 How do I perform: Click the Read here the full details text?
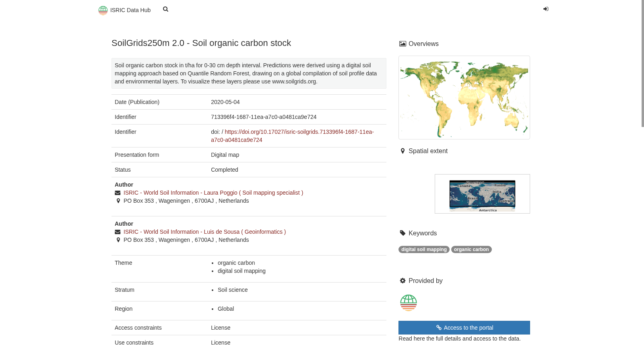click(460, 339)
